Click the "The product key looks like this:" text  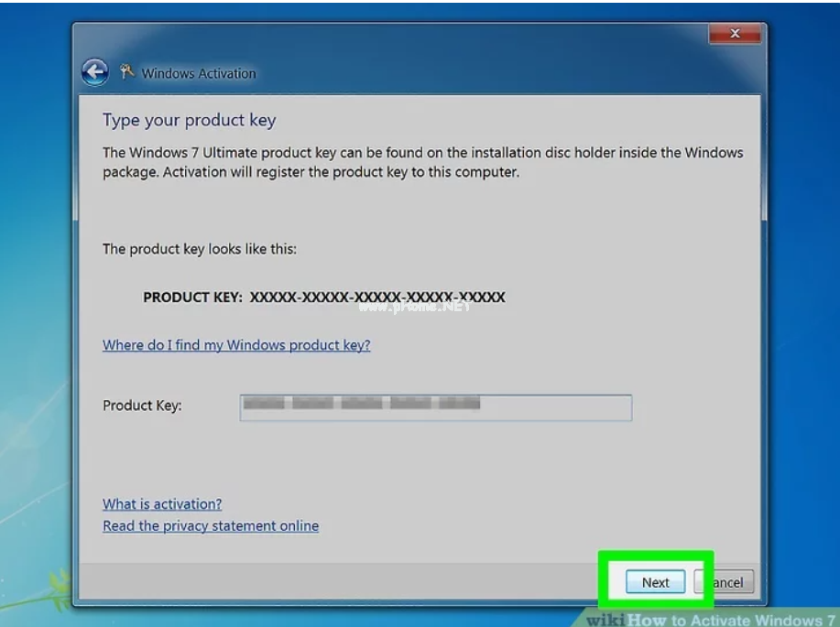coord(200,249)
